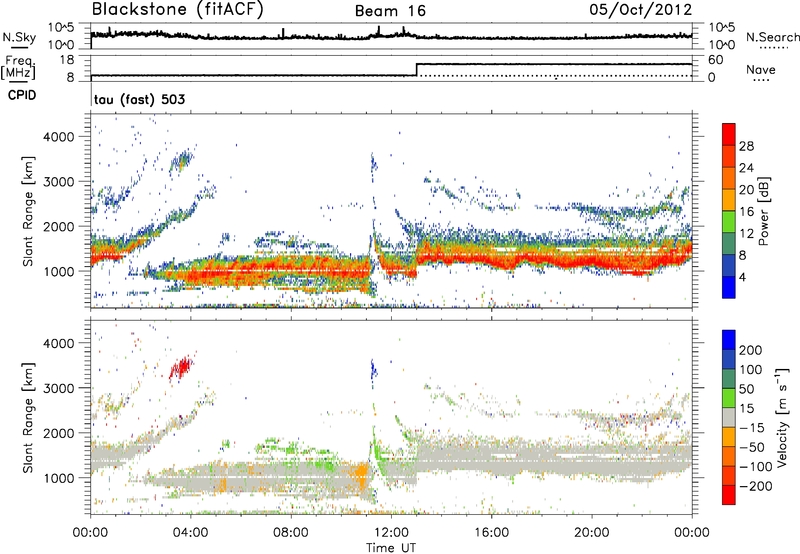Select the "Beam 16" heading
The image size is (800, 554).
click(390, 11)
